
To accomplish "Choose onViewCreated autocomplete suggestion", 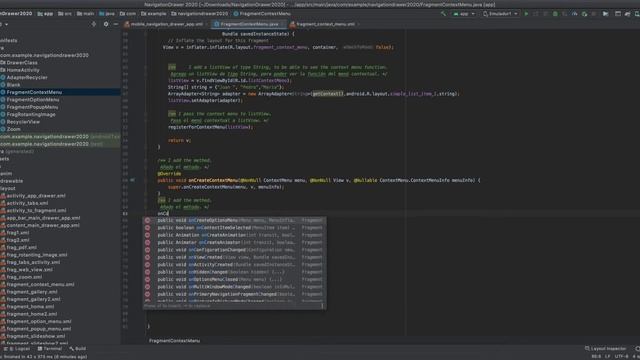I will point(234,257).
